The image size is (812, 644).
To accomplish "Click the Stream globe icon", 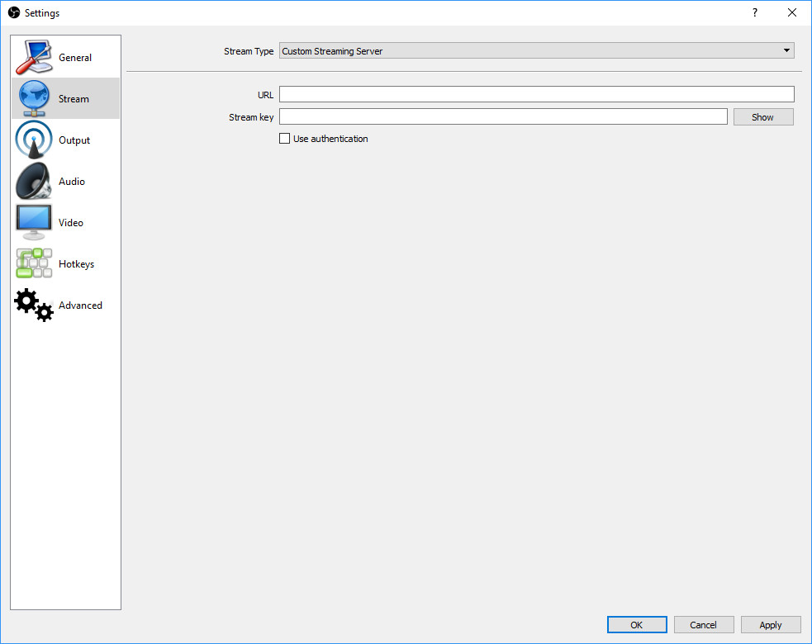I will point(34,98).
